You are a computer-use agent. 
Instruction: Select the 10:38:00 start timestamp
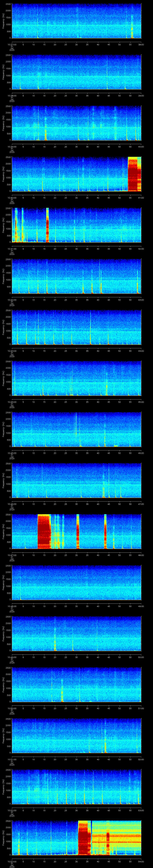coord(12,96)
